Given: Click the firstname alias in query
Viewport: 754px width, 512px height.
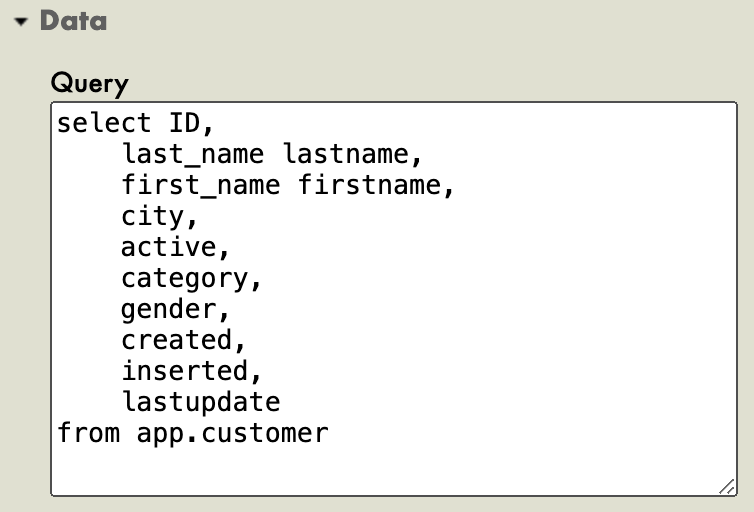Looking at the screenshot, I should pos(370,186).
